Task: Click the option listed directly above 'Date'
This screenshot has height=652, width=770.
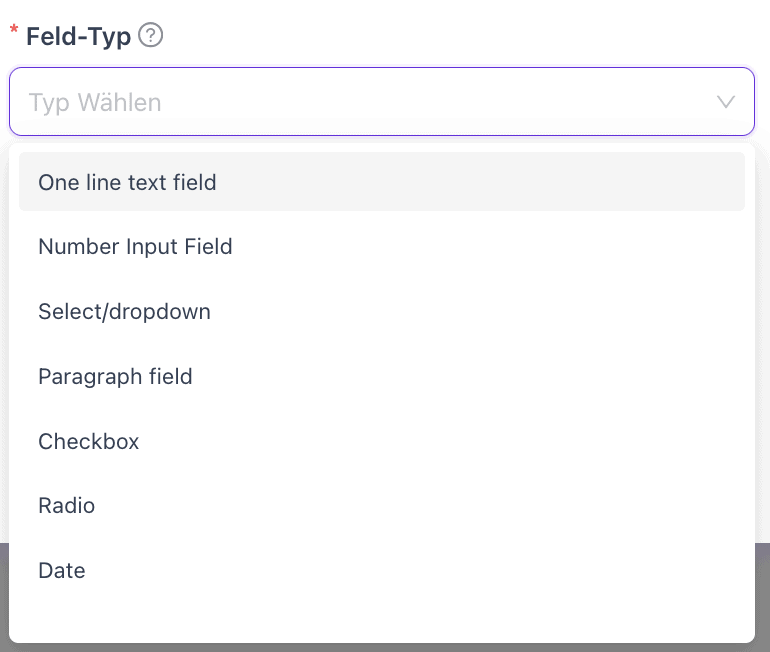Action: click(66, 505)
